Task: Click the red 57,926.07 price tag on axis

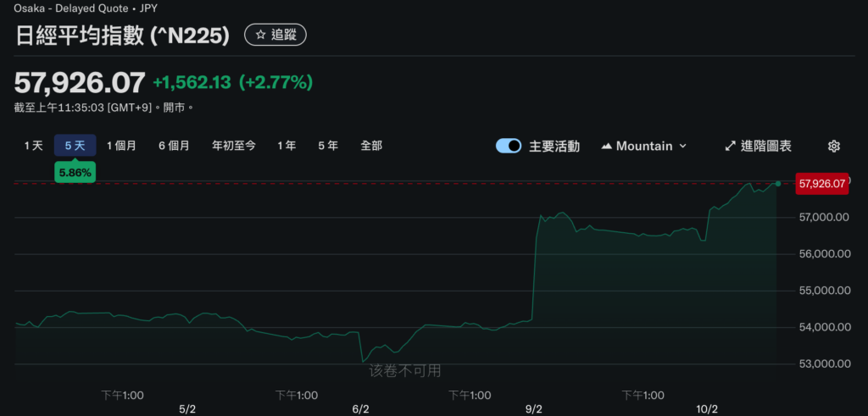Action: (x=822, y=183)
